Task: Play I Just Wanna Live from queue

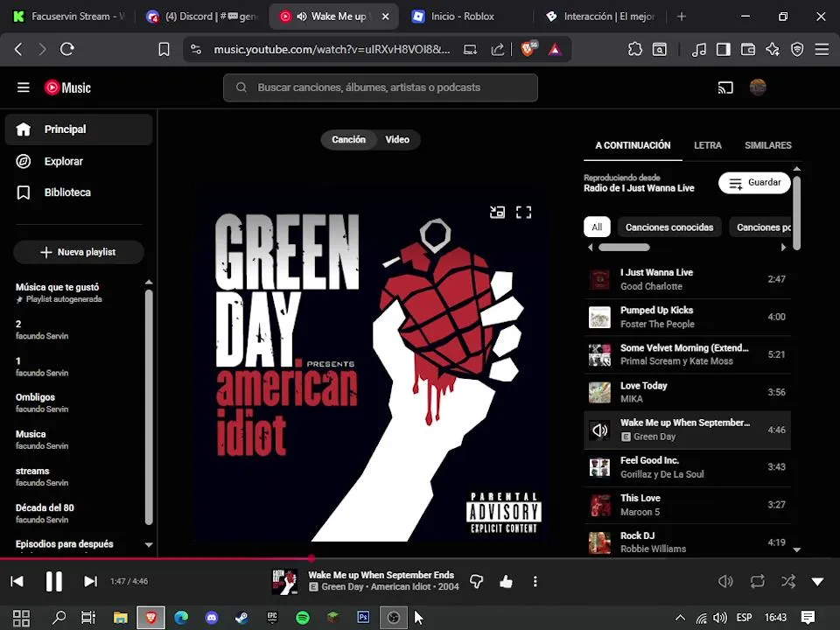Action: (688, 279)
